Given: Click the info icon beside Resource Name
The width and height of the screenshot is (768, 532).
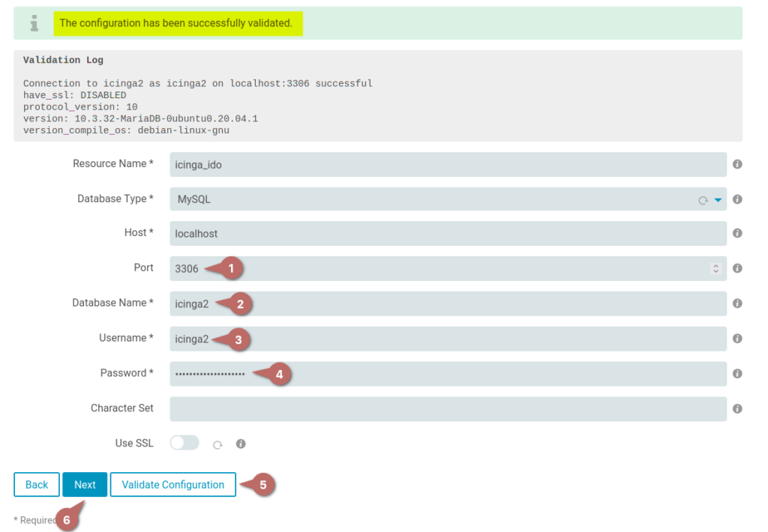Looking at the screenshot, I should pyautogui.click(x=736, y=164).
